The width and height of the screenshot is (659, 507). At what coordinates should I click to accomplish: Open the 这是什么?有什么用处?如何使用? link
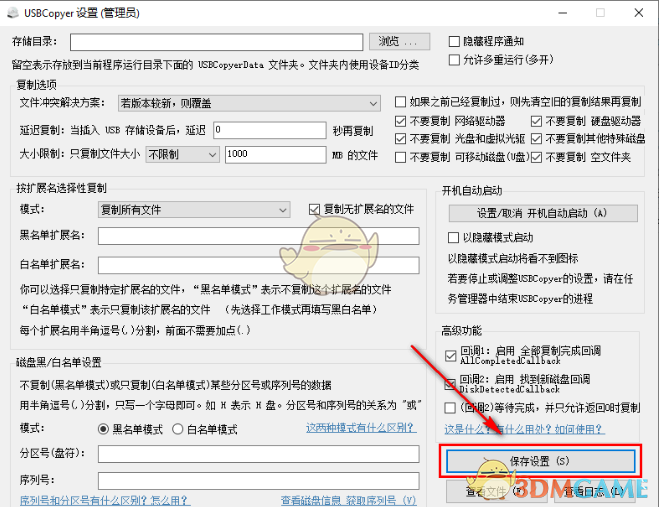click(x=525, y=429)
